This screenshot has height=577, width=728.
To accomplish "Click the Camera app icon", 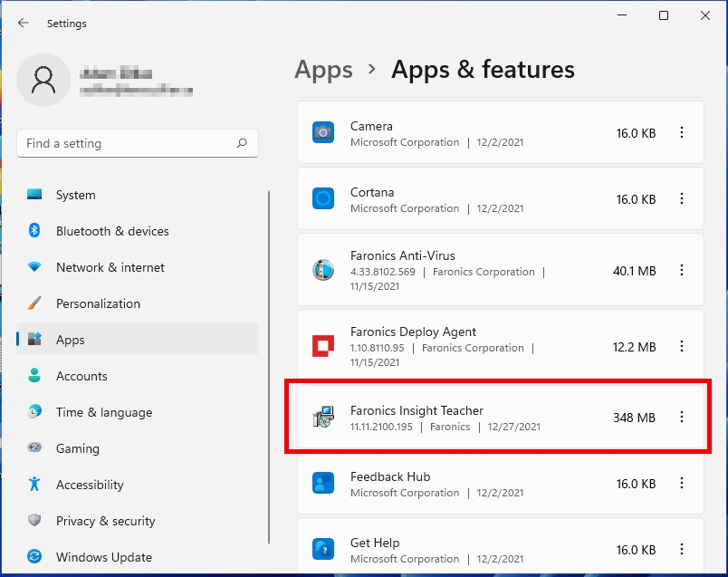I will [x=323, y=132].
